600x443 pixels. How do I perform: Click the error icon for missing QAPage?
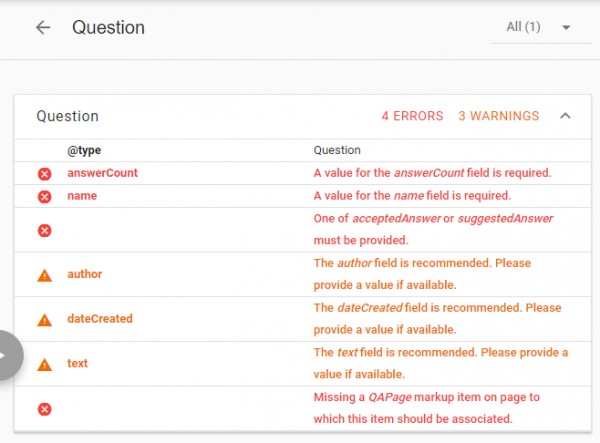[x=44, y=409]
